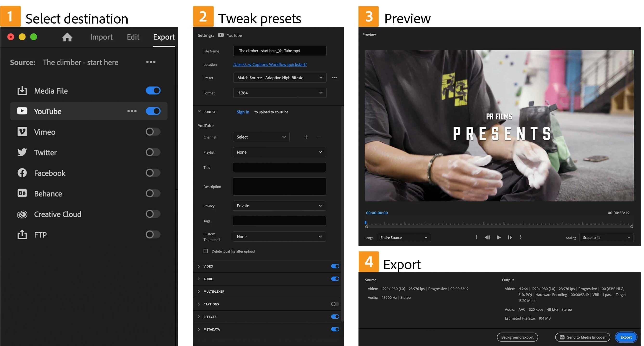Screen dimensions: 644x346
Task: Click the plus icon next to Channel
Action: click(x=306, y=137)
